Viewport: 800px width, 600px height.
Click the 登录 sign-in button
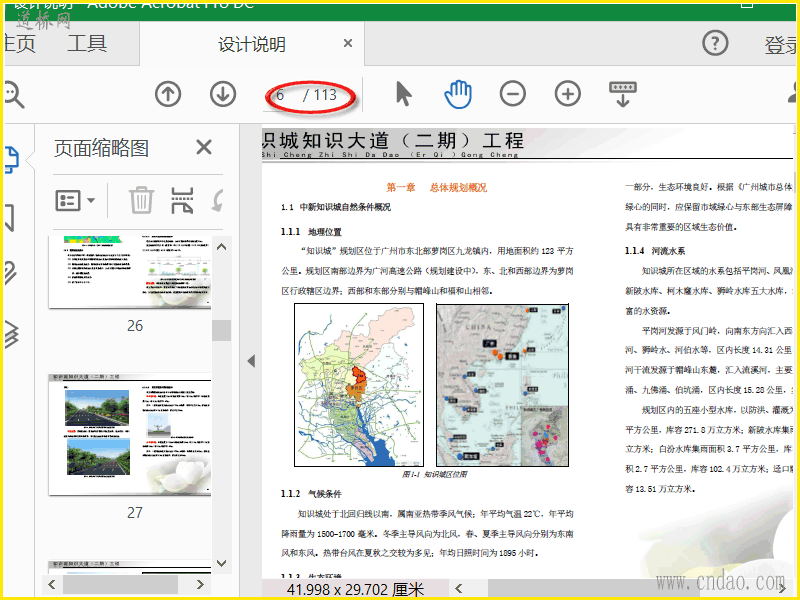pos(781,45)
